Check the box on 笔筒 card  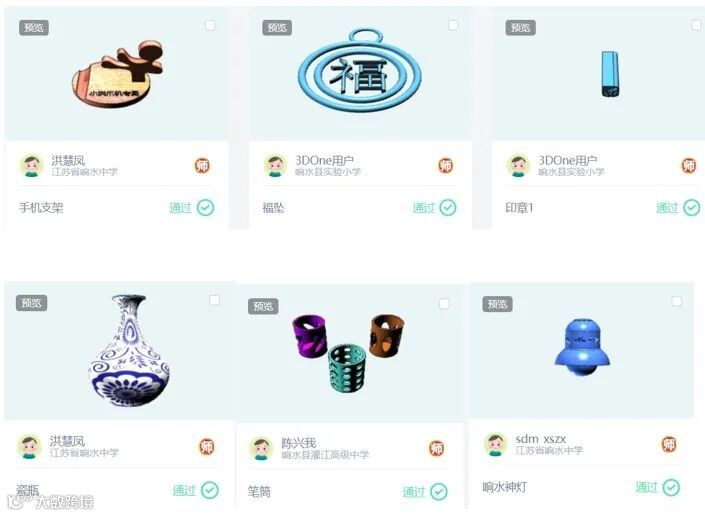coord(444,304)
